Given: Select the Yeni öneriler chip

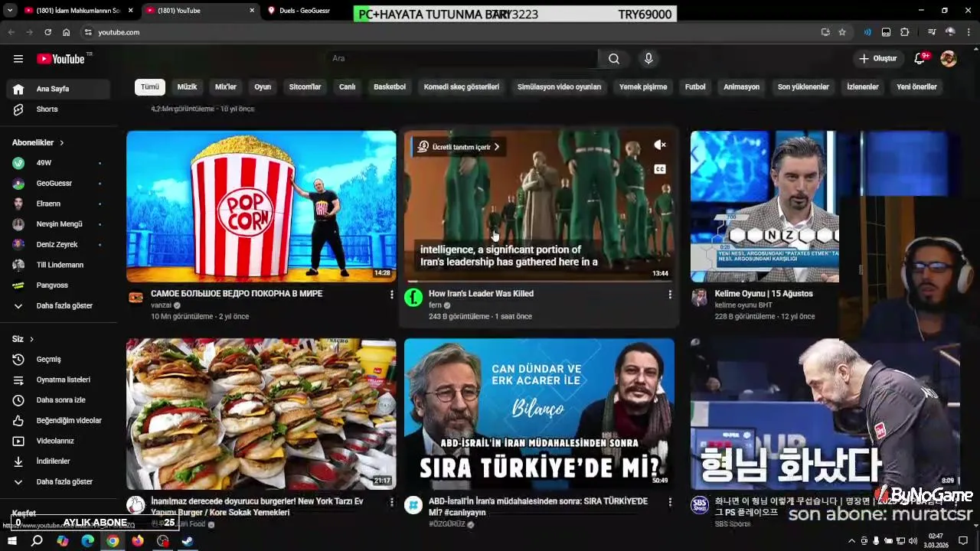Looking at the screenshot, I should point(916,87).
